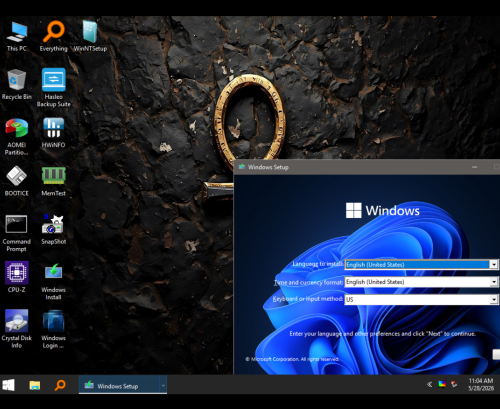Screen dimensions: 500x409
Task: Expand Time and currency format dropdown
Action: coord(494,282)
